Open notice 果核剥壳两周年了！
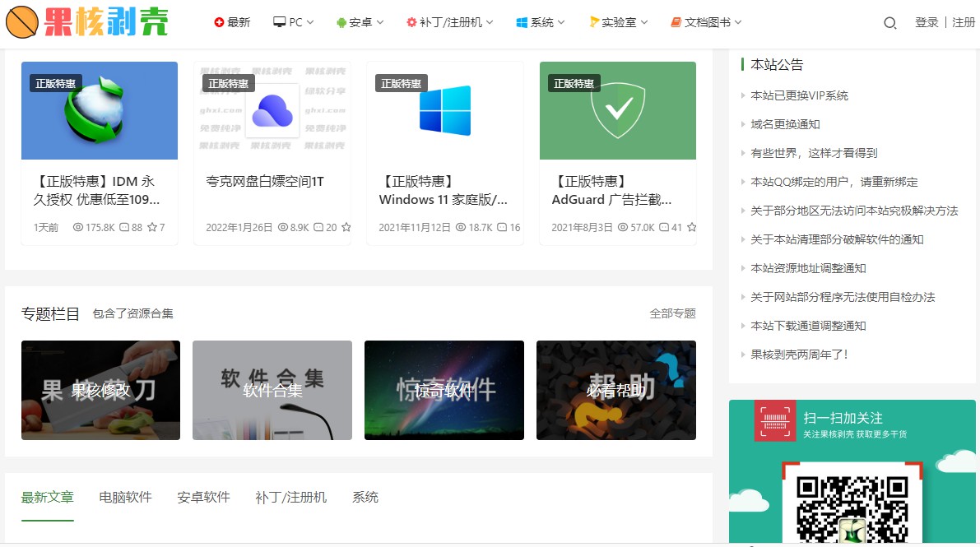Image resolution: width=980 pixels, height=547 pixels. [799, 355]
